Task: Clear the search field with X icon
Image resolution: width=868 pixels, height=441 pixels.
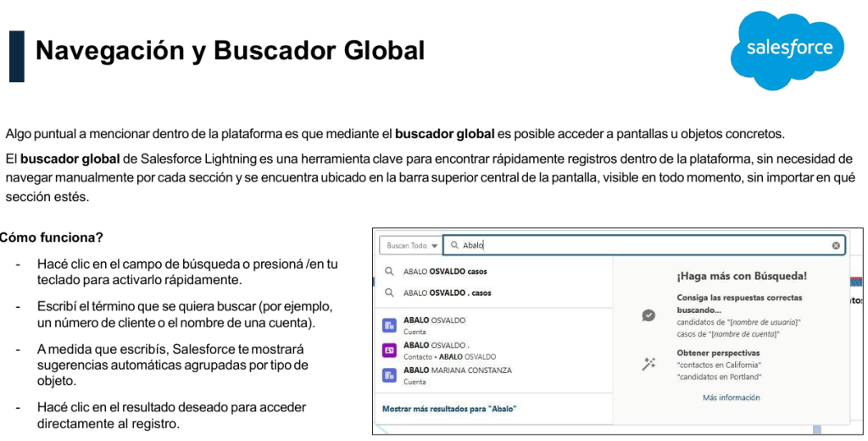Action: click(x=836, y=245)
